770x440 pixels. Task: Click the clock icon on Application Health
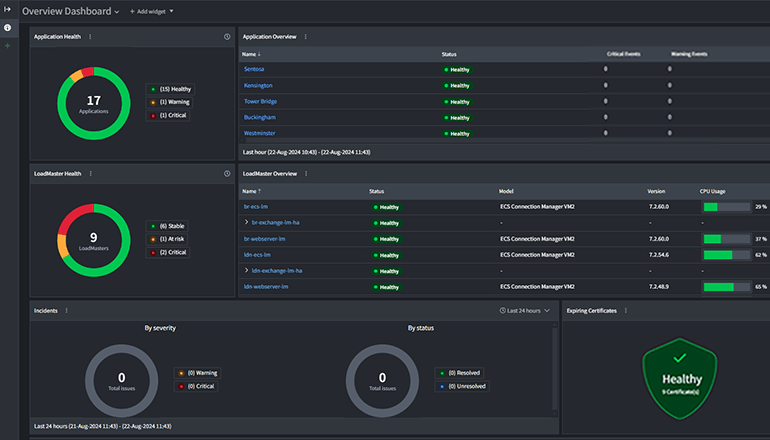[x=227, y=36]
